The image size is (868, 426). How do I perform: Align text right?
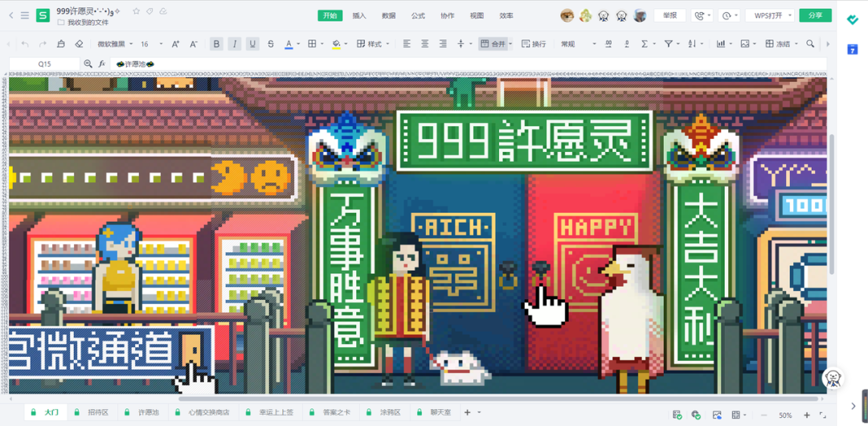[443, 43]
